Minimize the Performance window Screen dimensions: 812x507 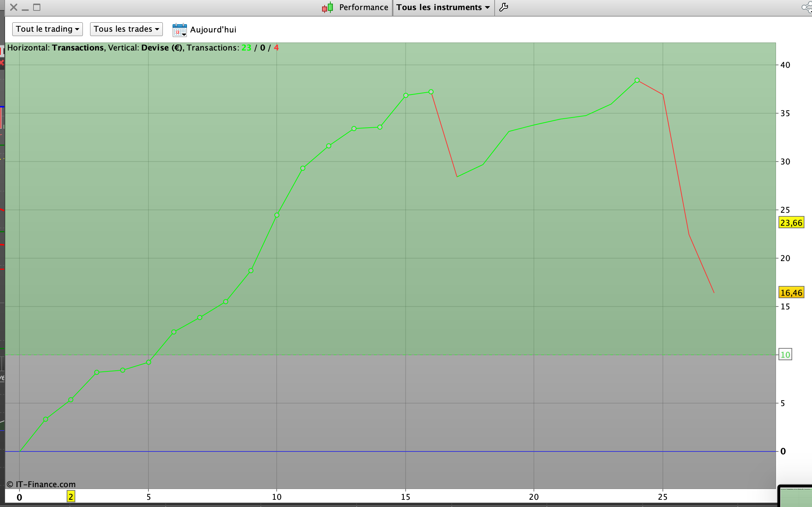(x=25, y=9)
